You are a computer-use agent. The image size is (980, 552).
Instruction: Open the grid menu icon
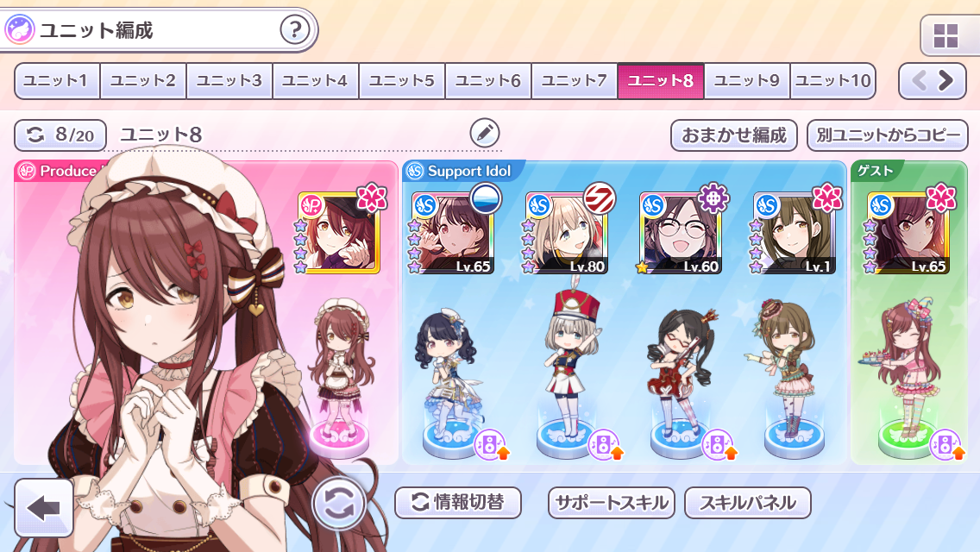coord(945,36)
